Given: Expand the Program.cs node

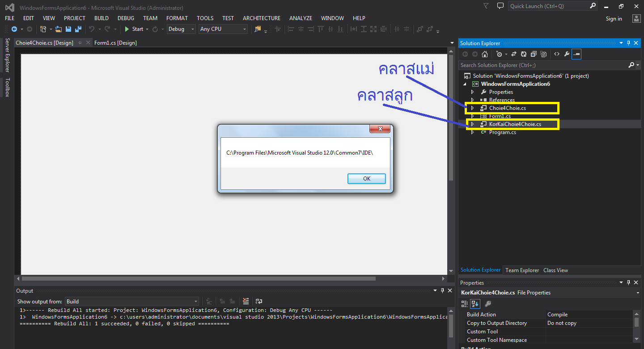Looking at the screenshot, I should click(472, 132).
